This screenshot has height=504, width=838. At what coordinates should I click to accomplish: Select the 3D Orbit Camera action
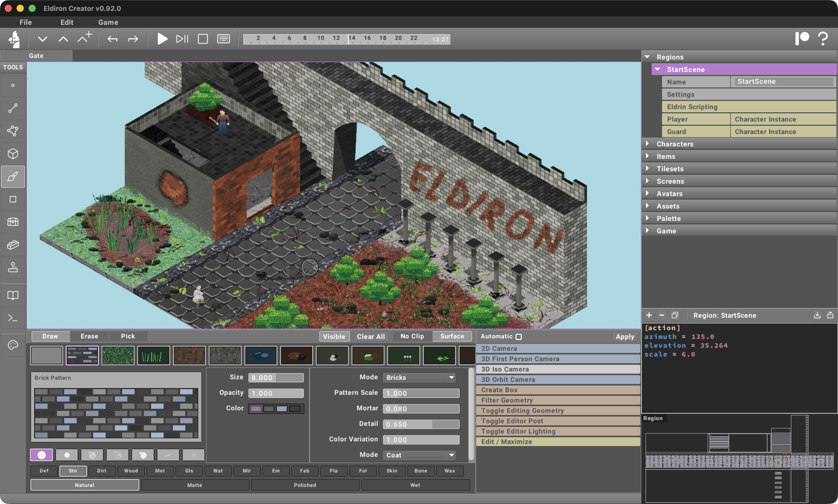558,380
